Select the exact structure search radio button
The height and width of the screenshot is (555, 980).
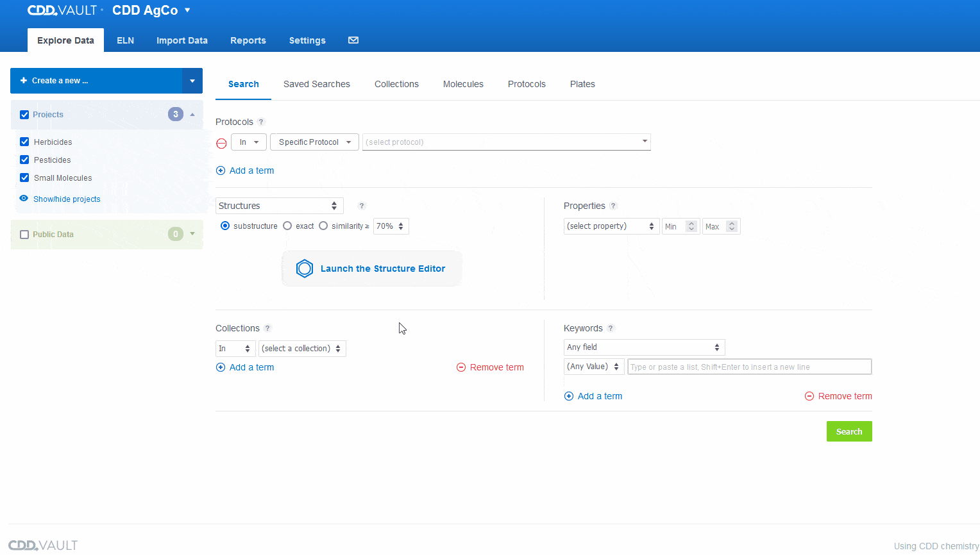(x=287, y=226)
